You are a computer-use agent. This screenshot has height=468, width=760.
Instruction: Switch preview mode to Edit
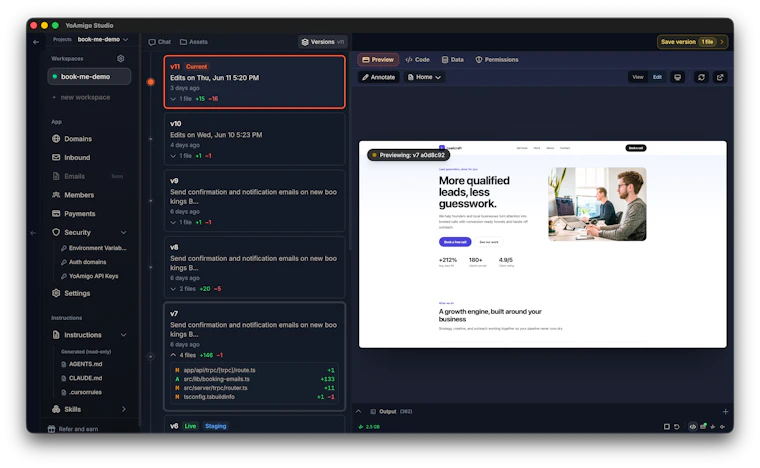[x=657, y=77]
